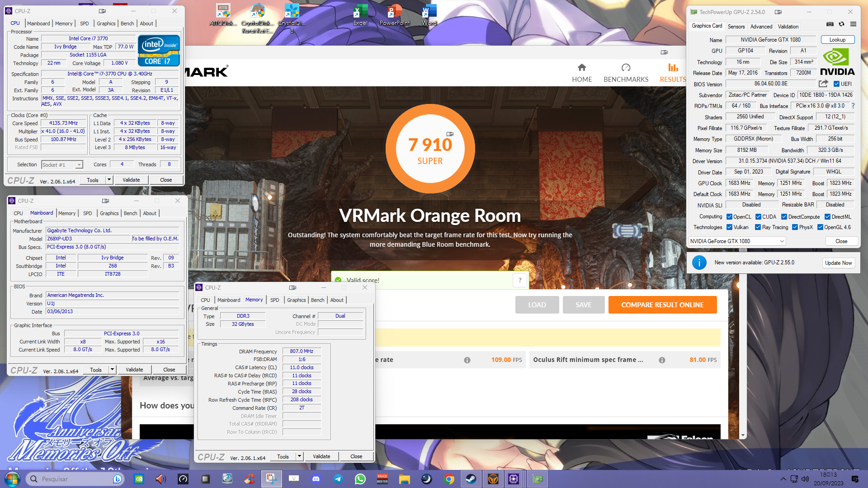Viewport: 868px width, 488px height.
Task: Open the Advanced tab in GPU-Z
Action: pyautogui.click(x=761, y=27)
